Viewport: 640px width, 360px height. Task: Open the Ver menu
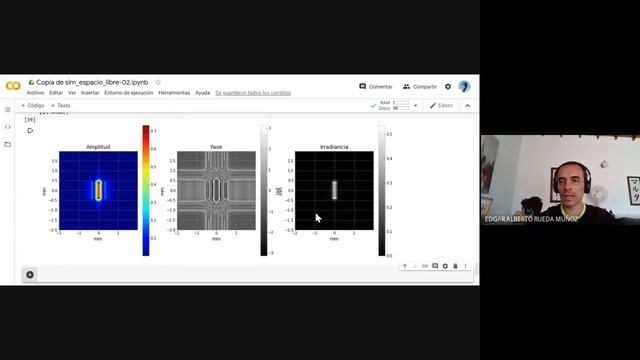[72, 93]
